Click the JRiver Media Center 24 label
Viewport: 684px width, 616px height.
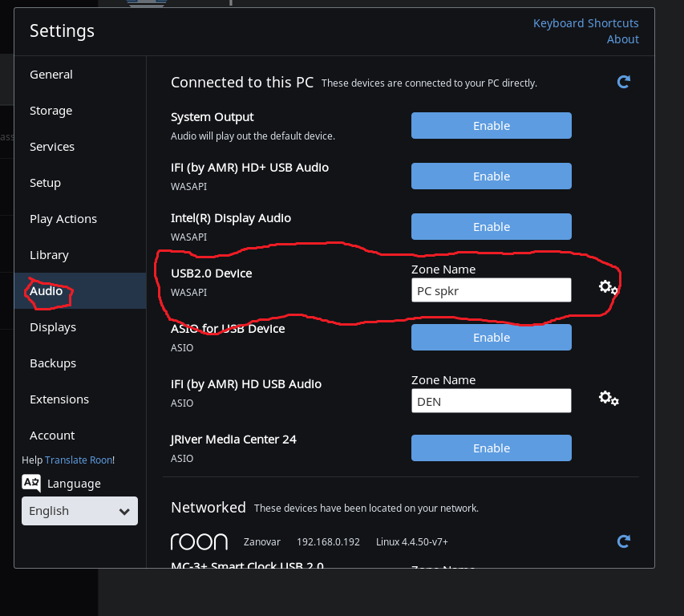pos(233,440)
